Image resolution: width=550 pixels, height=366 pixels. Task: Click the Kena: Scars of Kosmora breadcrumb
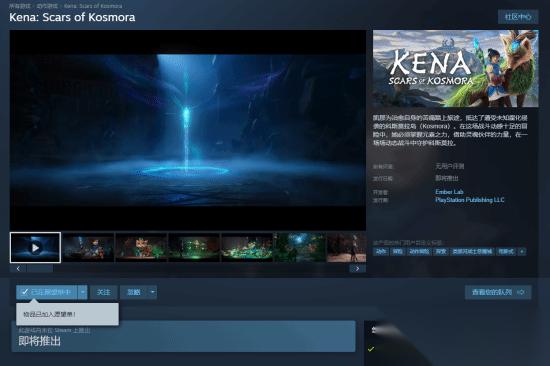coord(93,6)
